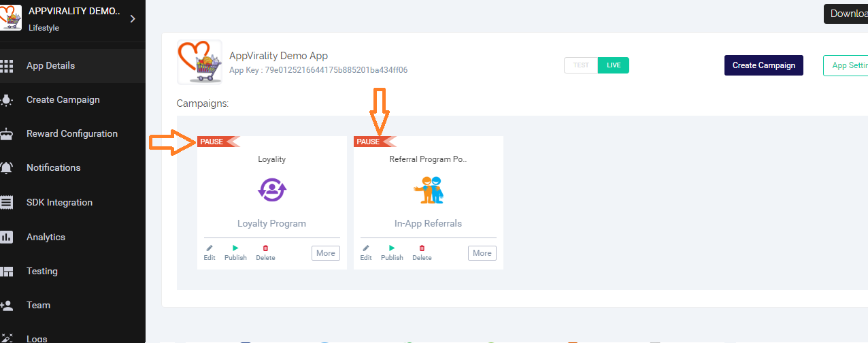Click the sidebar app logo thumbnail

11,19
